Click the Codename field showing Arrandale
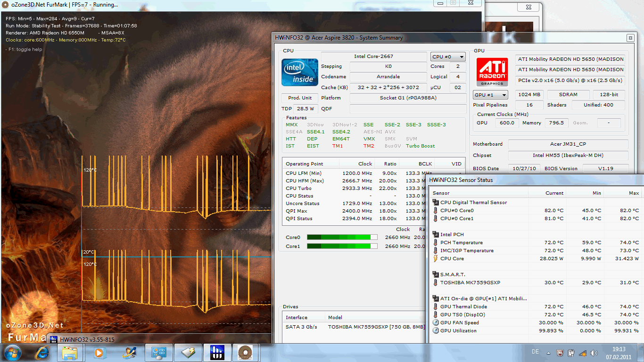The image size is (644, 362). (x=388, y=77)
